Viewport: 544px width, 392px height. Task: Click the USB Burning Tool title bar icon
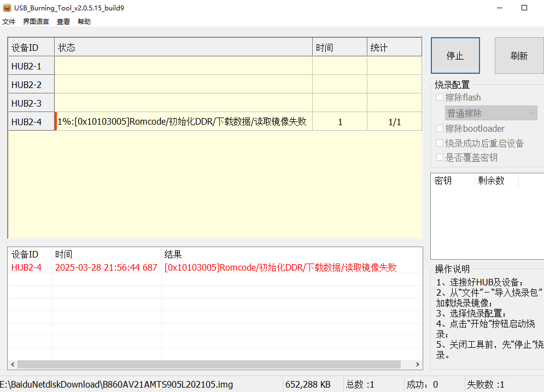pyautogui.click(x=8, y=8)
